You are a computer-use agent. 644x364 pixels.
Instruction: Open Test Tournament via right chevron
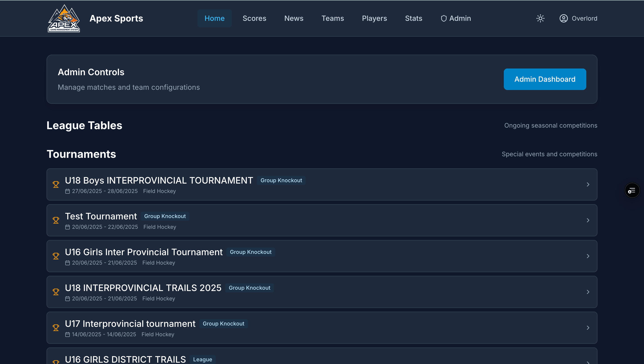point(588,220)
